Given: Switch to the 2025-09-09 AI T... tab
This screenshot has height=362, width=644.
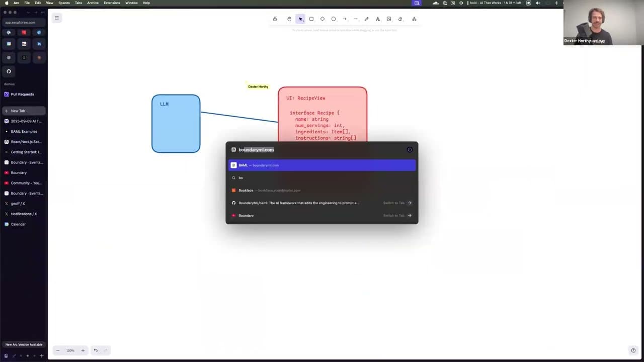Looking at the screenshot, I should click(24, 121).
